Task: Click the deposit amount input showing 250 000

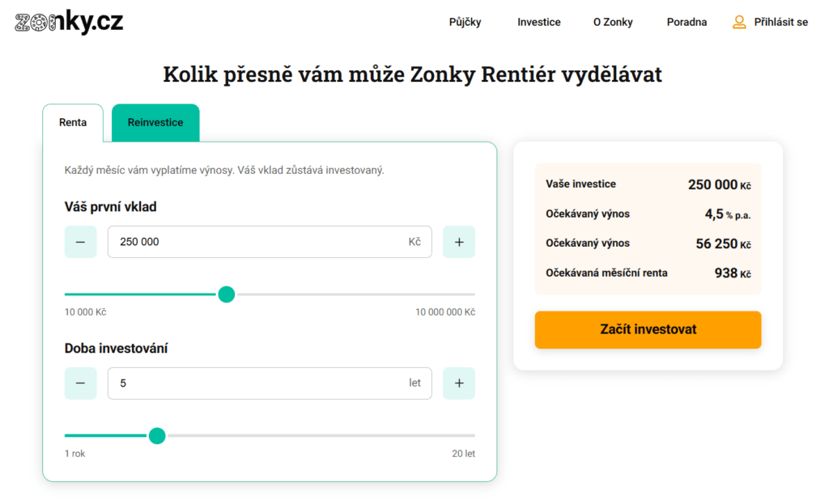Action: click(x=270, y=241)
